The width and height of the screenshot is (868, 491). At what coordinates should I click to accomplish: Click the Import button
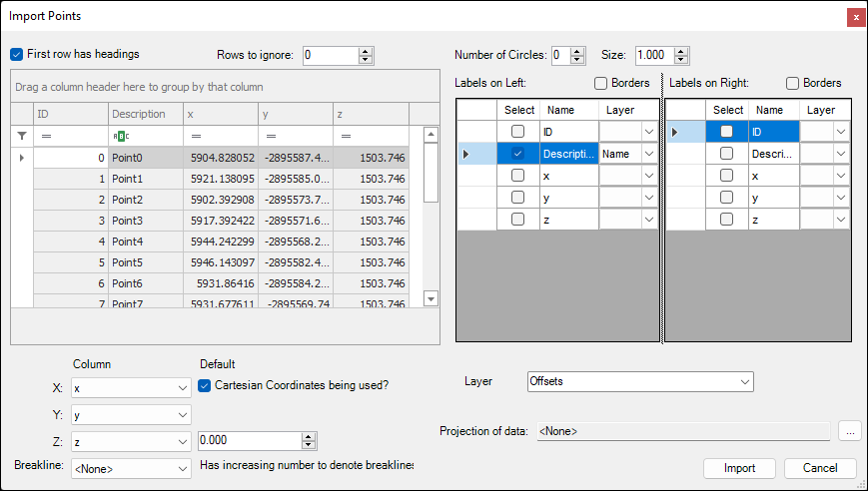coord(740,468)
